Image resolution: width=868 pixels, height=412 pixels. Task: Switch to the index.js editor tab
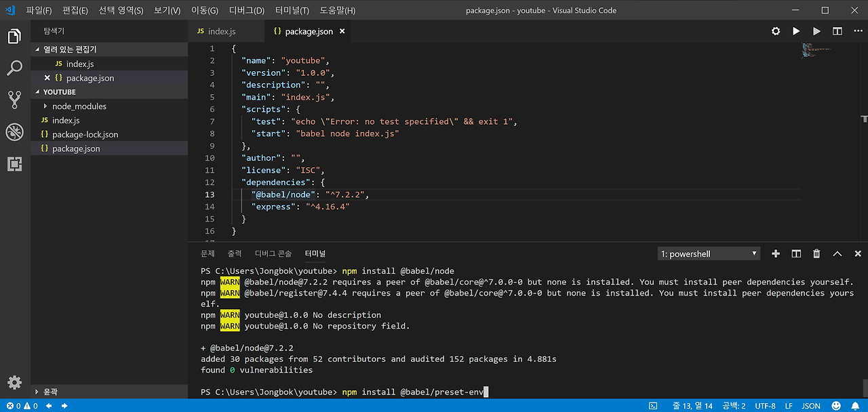point(221,31)
